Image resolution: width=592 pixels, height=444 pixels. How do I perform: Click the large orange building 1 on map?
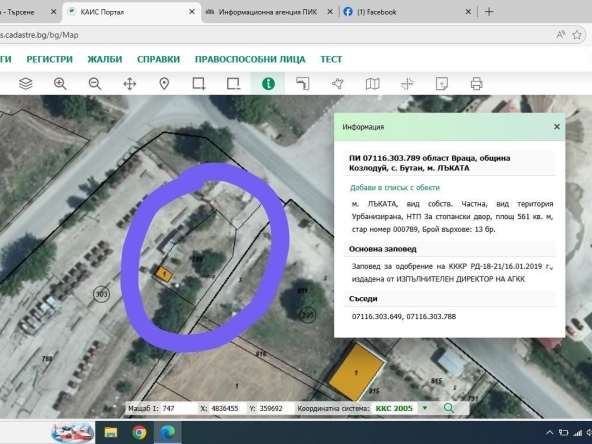pyautogui.click(x=356, y=372)
